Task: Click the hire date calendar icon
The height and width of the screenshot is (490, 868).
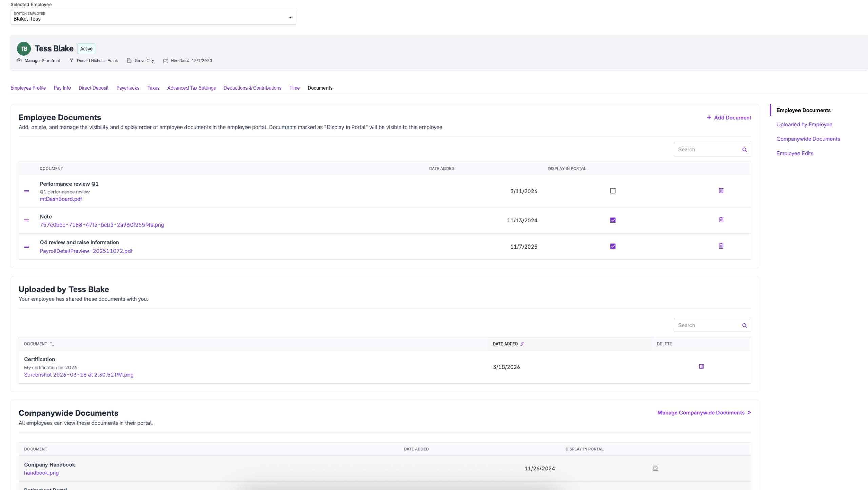Action: [x=166, y=60]
